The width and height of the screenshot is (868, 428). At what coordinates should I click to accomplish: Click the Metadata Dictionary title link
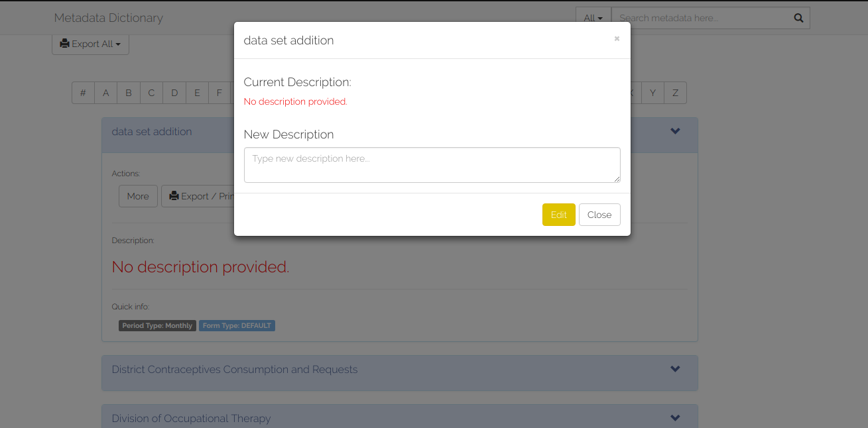click(108, 18)
